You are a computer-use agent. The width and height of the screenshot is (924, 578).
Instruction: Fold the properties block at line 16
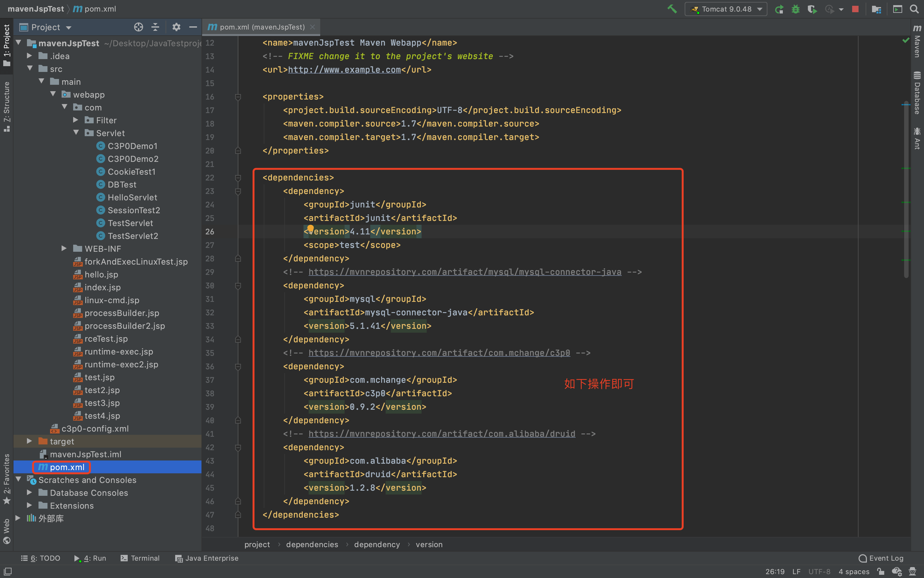(x=238, y=97)
